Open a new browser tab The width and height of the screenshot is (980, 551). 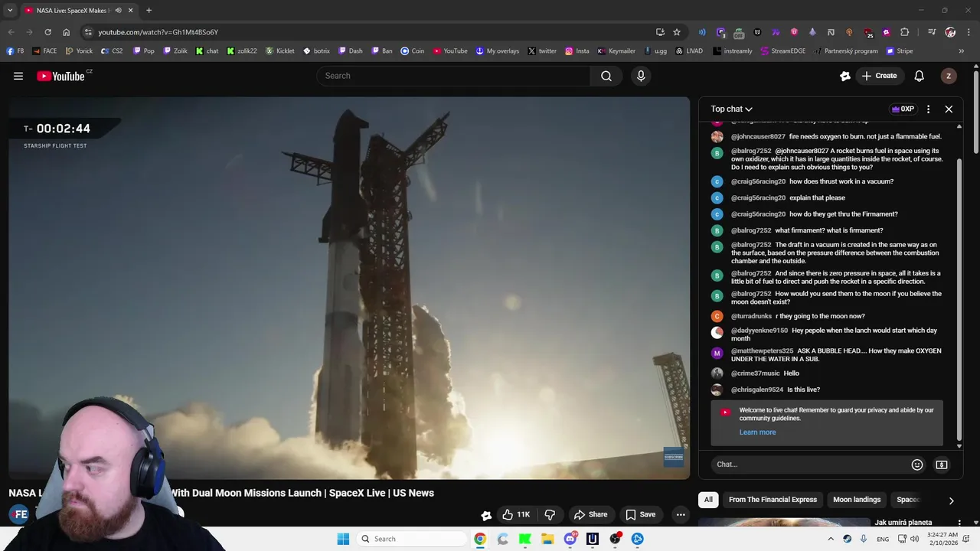[x=149, y=11]
